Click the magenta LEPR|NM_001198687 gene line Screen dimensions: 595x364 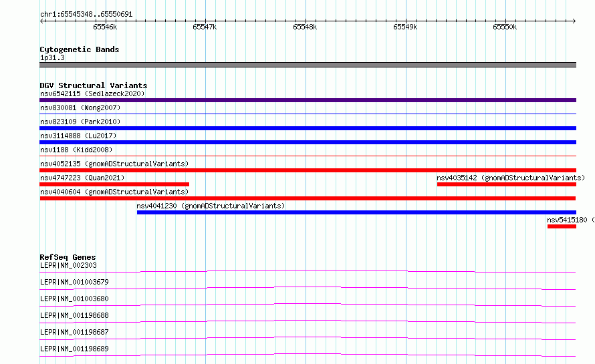coord(308,338)
